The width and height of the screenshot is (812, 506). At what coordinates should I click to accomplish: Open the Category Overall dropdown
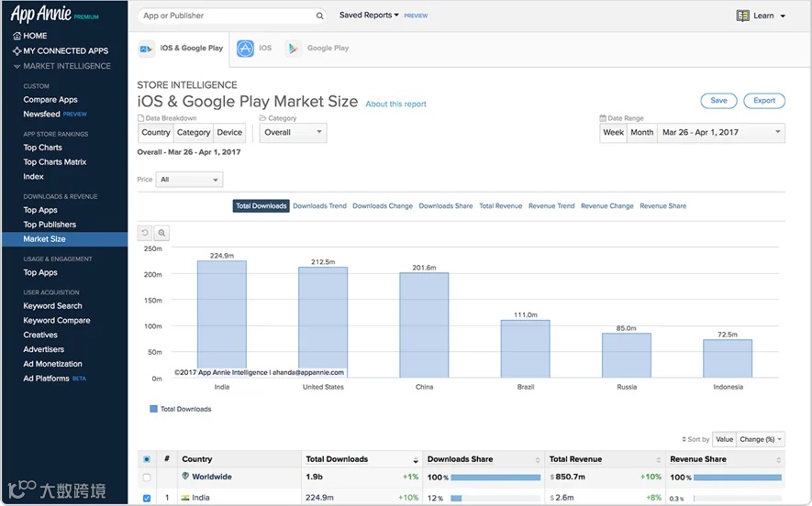[x=294, y=133]
